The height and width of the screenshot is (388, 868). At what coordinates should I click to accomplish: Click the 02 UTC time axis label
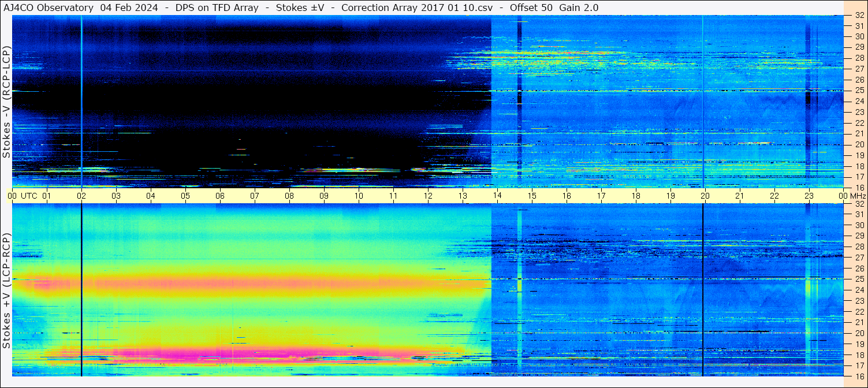tap(81, 196)
